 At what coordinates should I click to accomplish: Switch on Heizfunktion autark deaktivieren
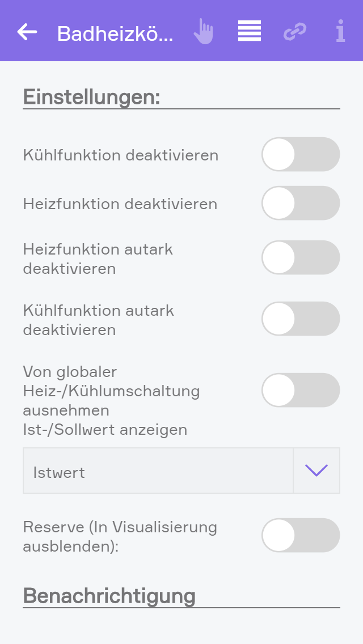pyautogui.click(x=301, y=257)
